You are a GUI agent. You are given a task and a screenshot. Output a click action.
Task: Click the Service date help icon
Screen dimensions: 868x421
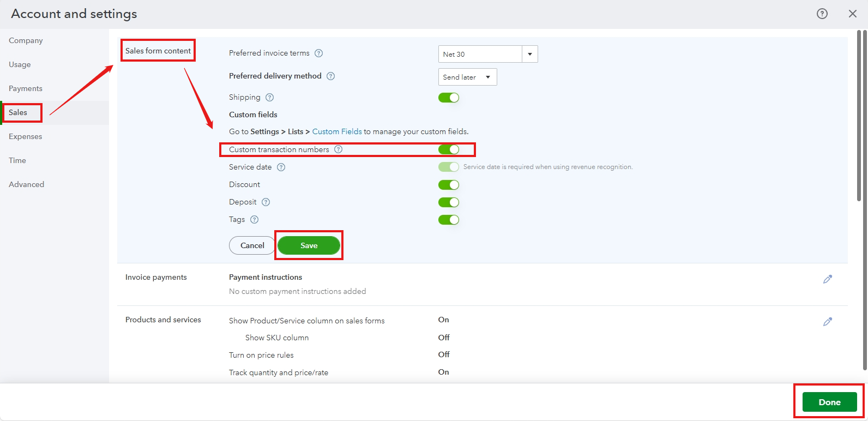coord(281,167)
